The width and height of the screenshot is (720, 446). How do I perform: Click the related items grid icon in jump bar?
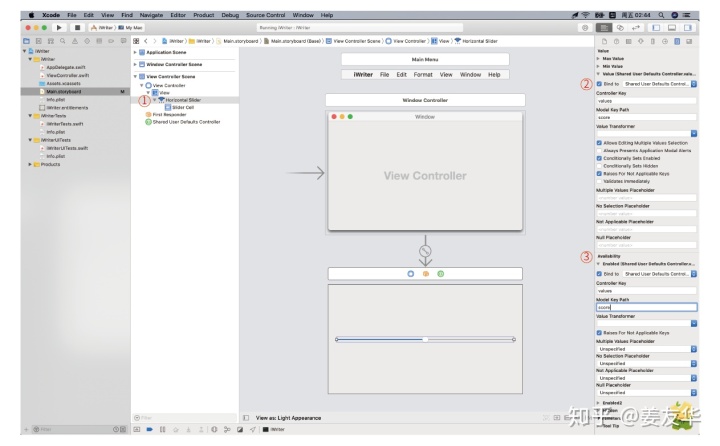[x=136, y=41]
